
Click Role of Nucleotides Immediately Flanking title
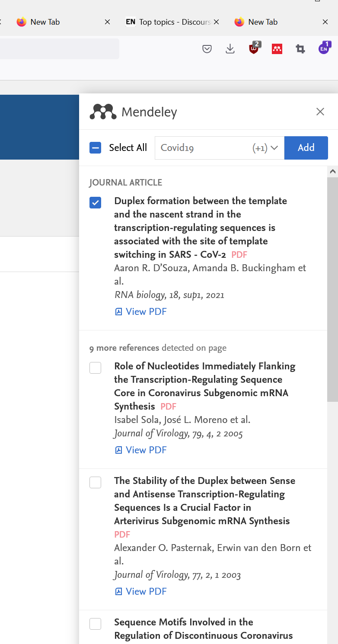pyautogui.click(x=204, y=386)
